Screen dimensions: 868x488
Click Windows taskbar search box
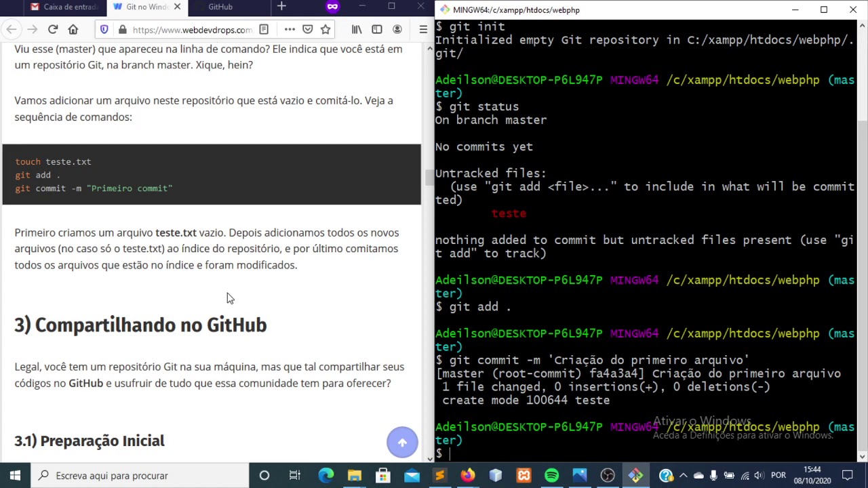tap(140, 476)
